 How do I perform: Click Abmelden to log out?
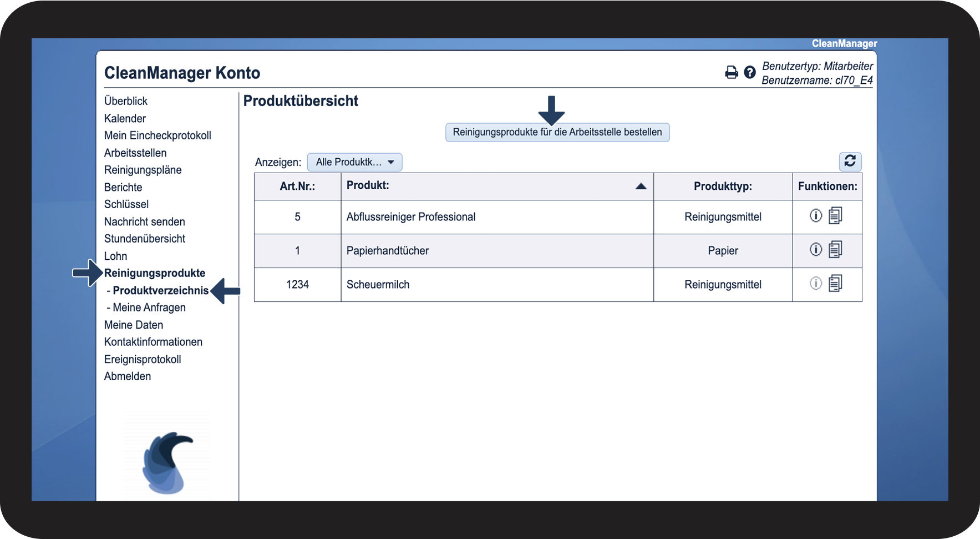[128, 376]
